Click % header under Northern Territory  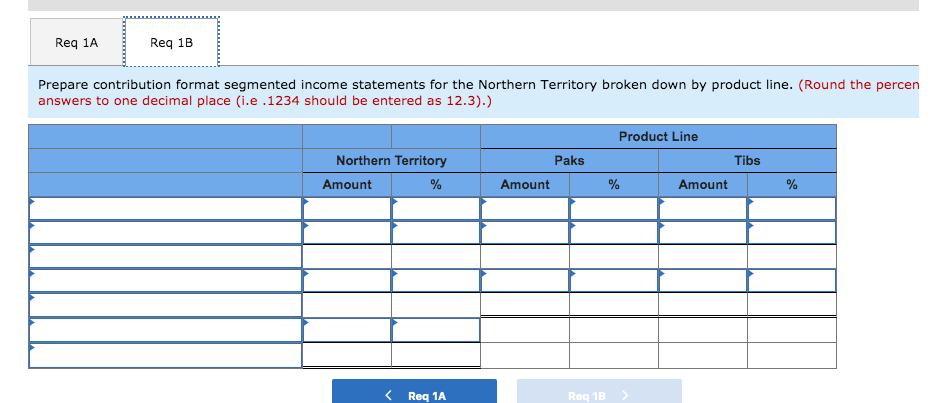tap(436, 185)
